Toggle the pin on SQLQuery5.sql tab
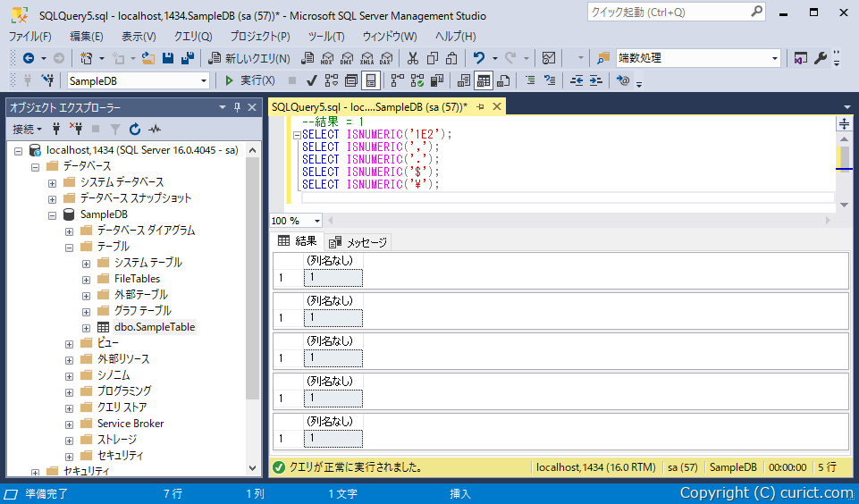Image resolution: width=859 pixels, height=504 pixels. 480,107
